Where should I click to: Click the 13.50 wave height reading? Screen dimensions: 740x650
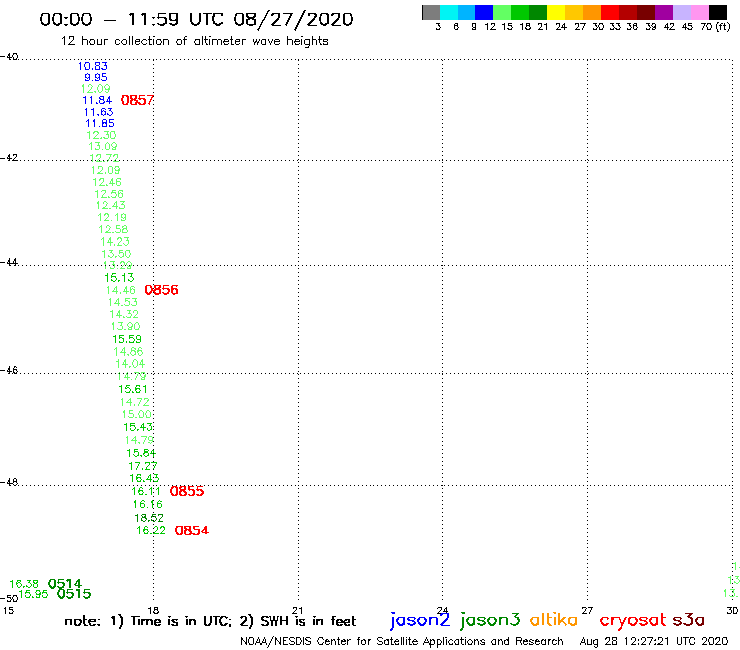pyautogui.click(x=117, y=254)
